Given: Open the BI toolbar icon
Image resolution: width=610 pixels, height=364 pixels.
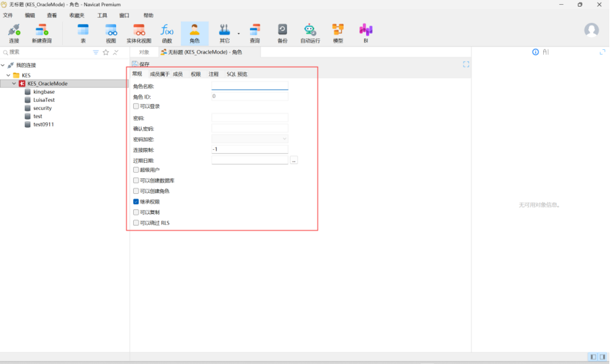Looking at the screenshot, I should pyautogui.click(x=365, y=32).
